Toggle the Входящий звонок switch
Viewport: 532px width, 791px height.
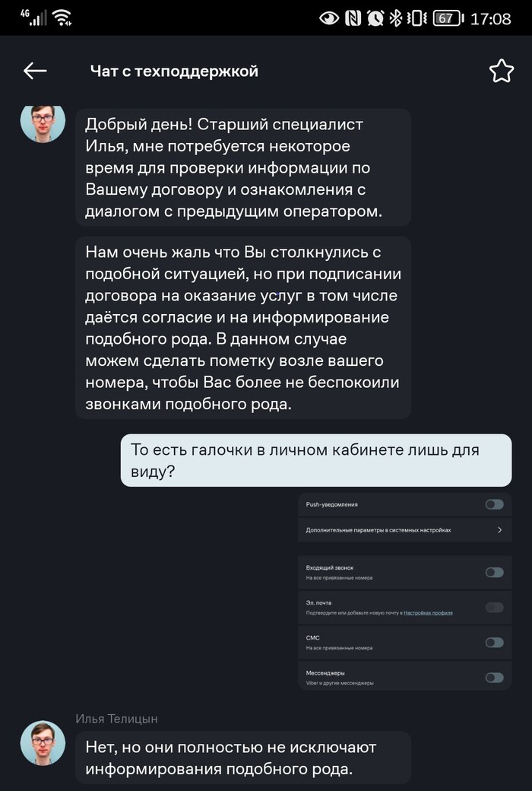click(x=494, y=572)
